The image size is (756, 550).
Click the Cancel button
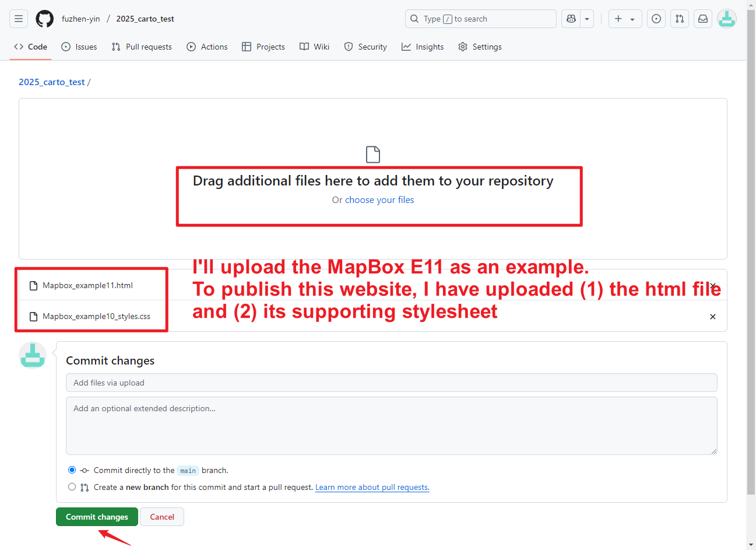(162, 517)
